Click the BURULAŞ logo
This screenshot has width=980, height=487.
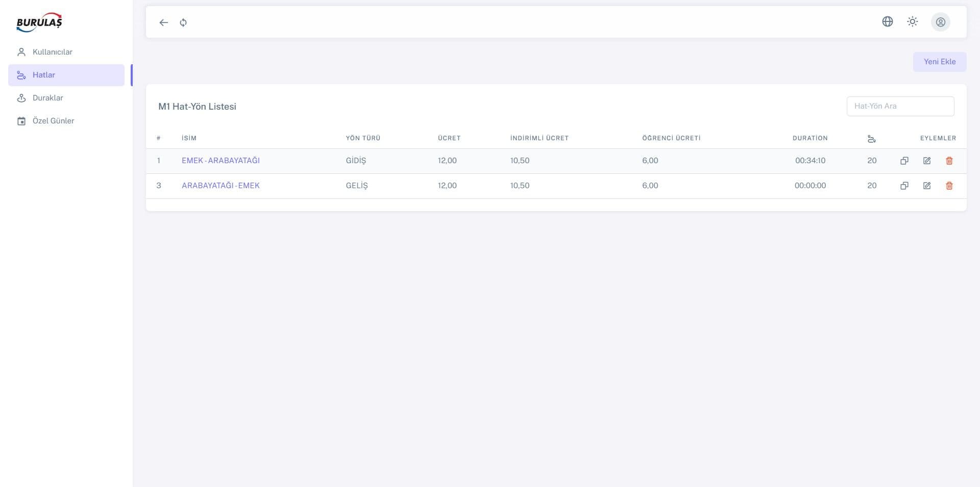pos(39,22)
